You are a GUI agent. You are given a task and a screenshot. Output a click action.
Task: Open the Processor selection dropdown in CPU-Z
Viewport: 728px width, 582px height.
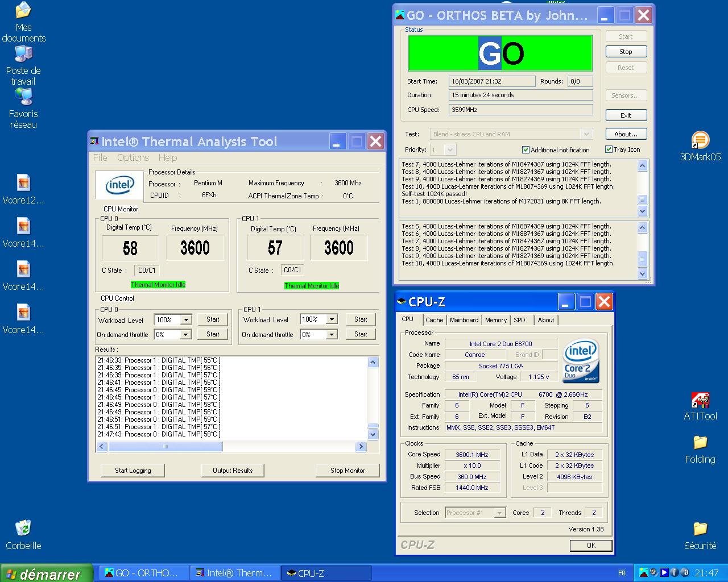coord(499,513)
